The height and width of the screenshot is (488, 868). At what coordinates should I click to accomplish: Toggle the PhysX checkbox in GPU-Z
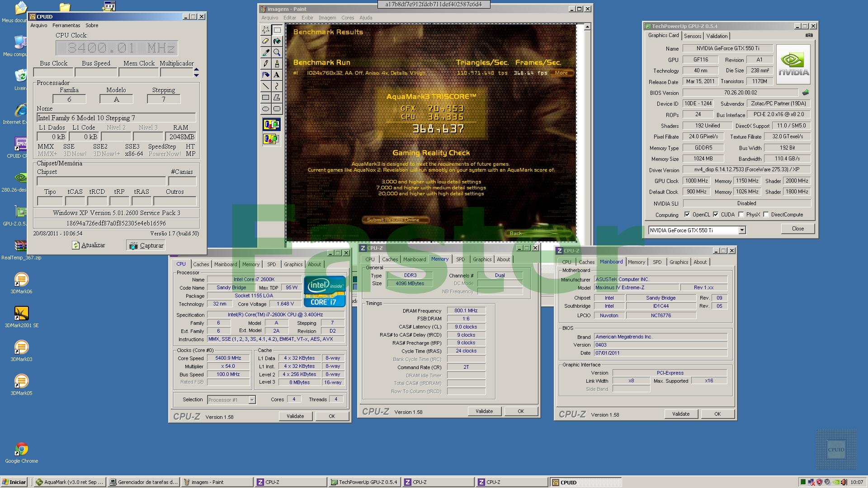point(741,215)
